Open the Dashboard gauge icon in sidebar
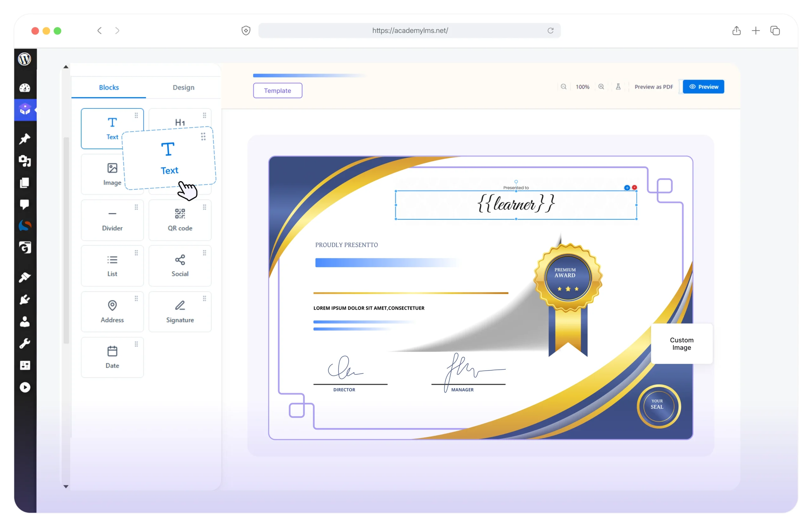812x527 pixels. pyautogui.click(x=24, y=88)
